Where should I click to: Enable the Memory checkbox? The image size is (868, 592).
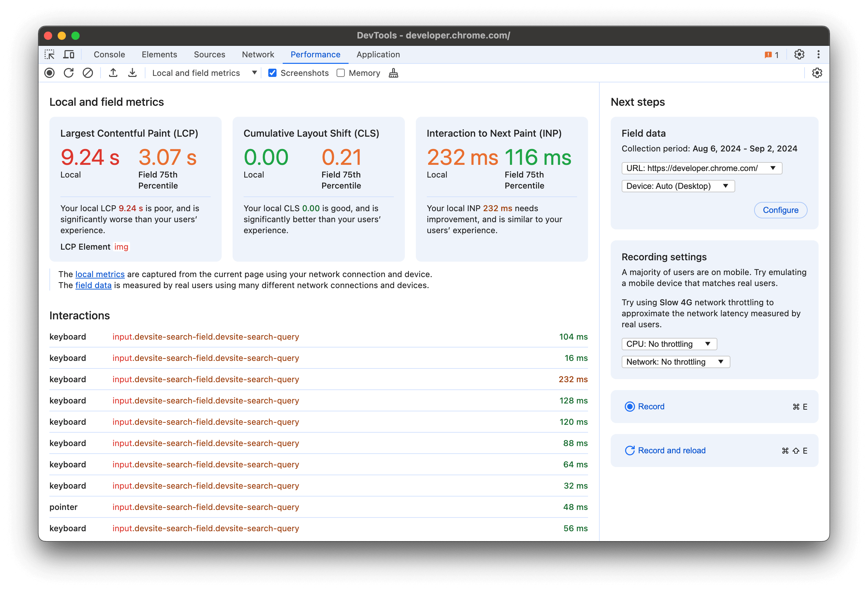point(341,73)
